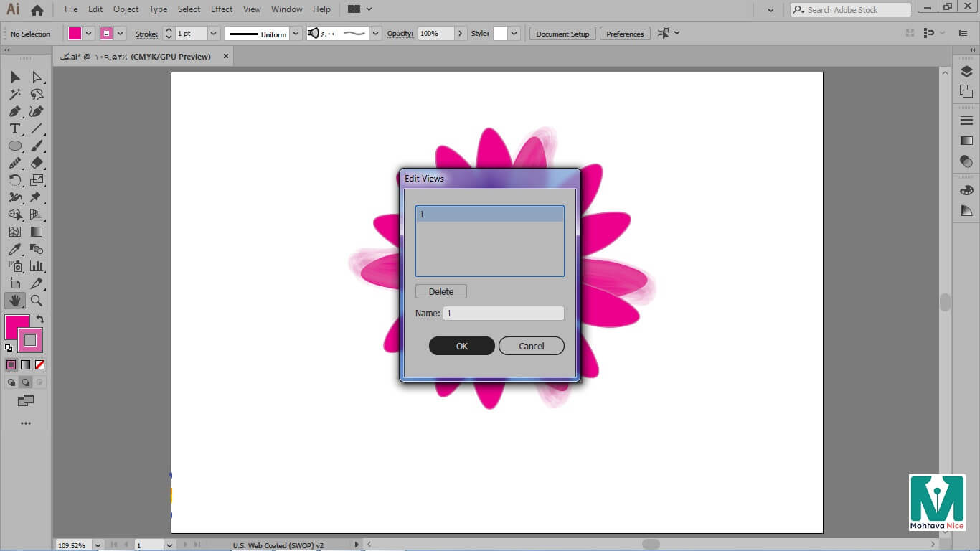Screen dimensions: 980x551
Task: Expand the stroke weight dropdown
Action: pos(213,34)
